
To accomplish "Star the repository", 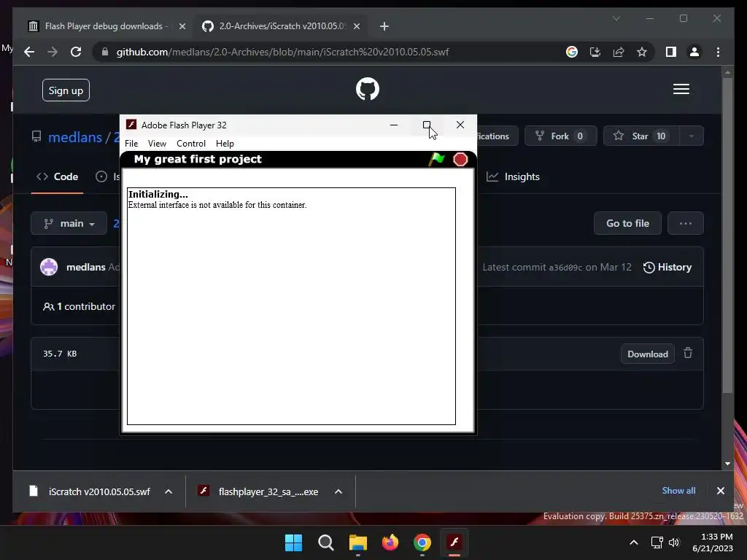I will click(640, 136).
